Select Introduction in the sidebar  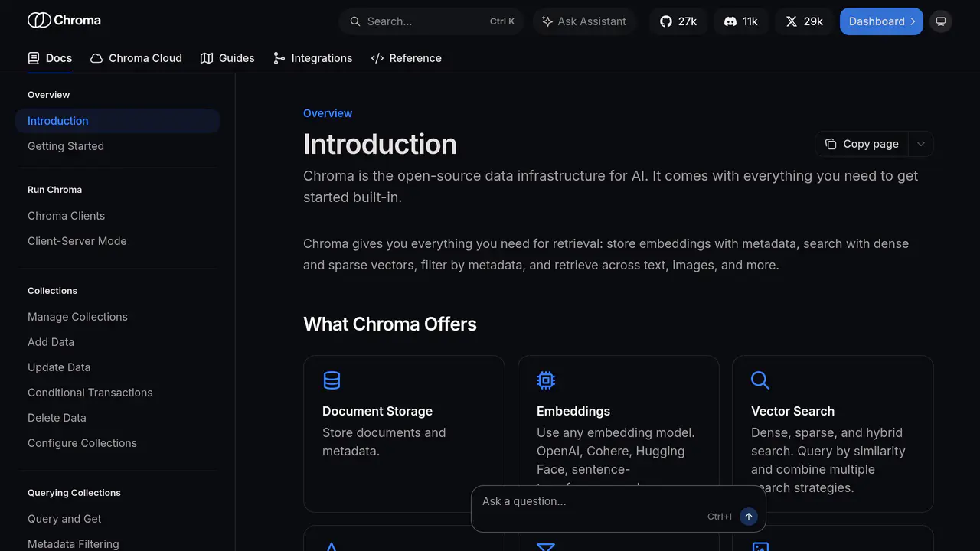(118, 121)
